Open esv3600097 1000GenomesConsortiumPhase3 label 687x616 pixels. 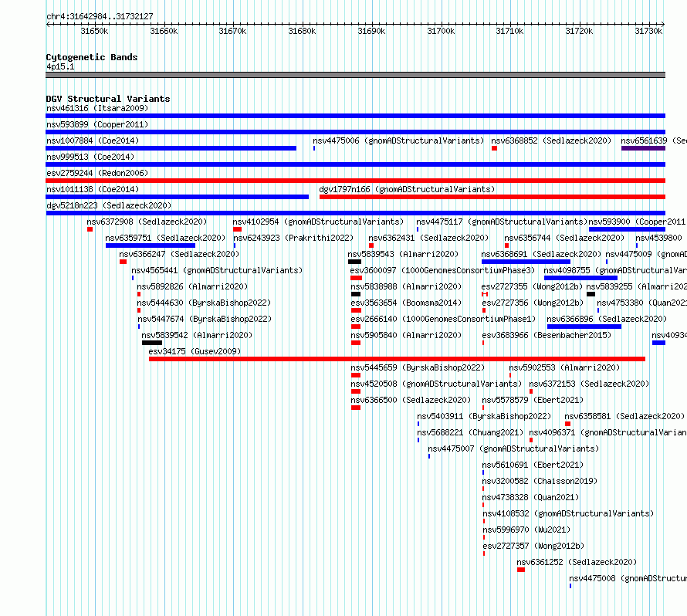442,270
